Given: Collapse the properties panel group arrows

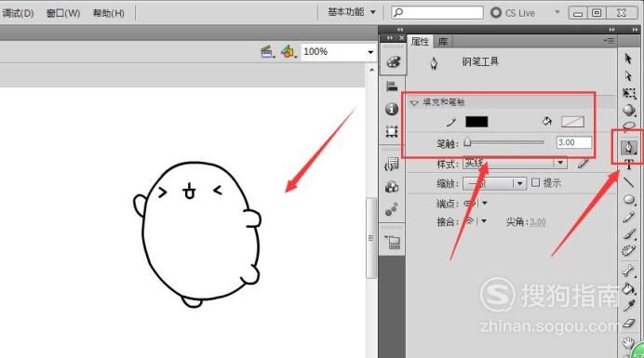Looking at the screenshot, I should coord(612,30).
